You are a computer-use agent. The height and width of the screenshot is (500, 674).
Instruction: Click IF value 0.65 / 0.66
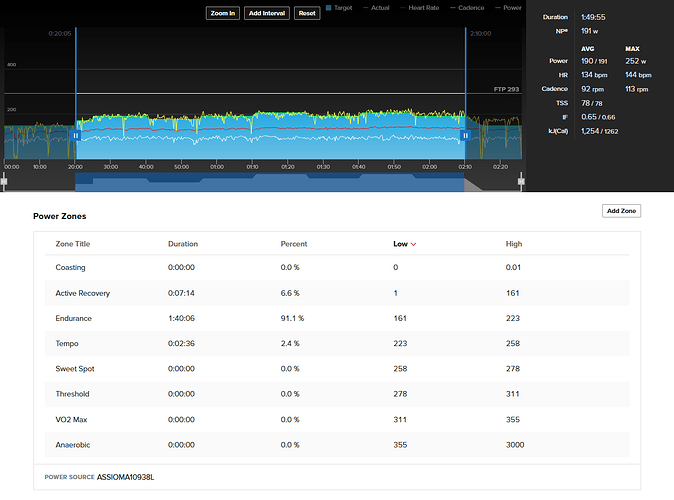coord(598,117)
